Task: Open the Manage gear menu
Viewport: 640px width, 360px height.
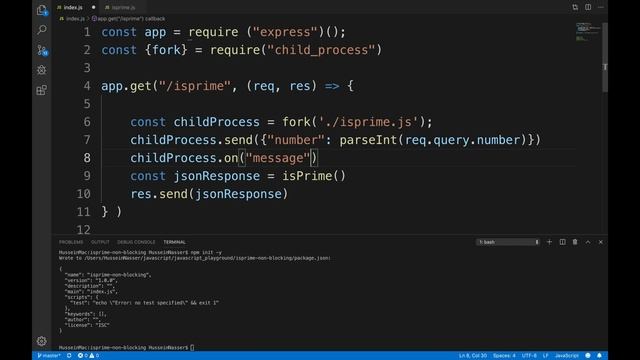Action: pos(42,341)
